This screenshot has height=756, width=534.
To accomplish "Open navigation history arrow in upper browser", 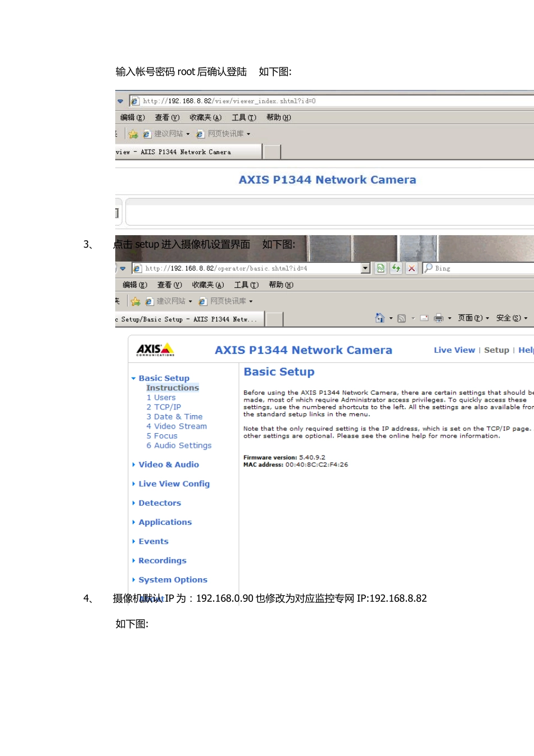I will (x=120, y=101).
